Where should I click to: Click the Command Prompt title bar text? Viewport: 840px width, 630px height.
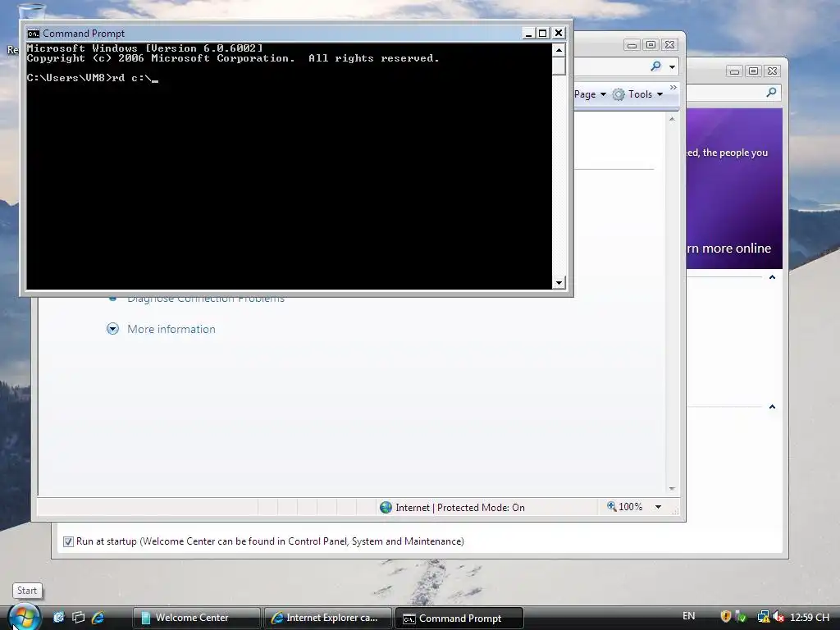coord(84,33)
